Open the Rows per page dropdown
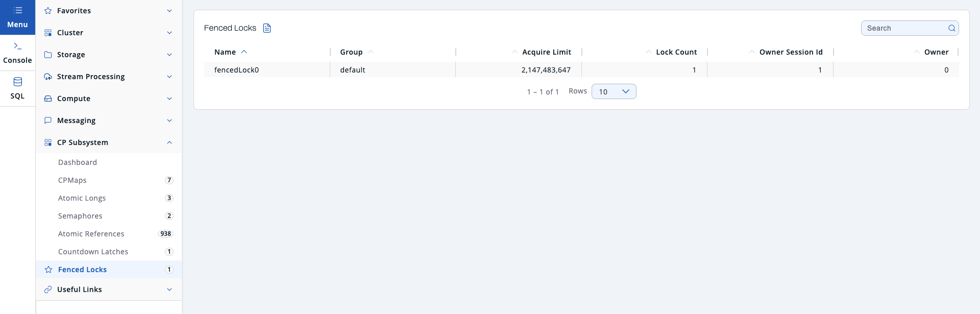Image resolution: width=980 pixels, height=314 pixels. (x=614, y=91)
